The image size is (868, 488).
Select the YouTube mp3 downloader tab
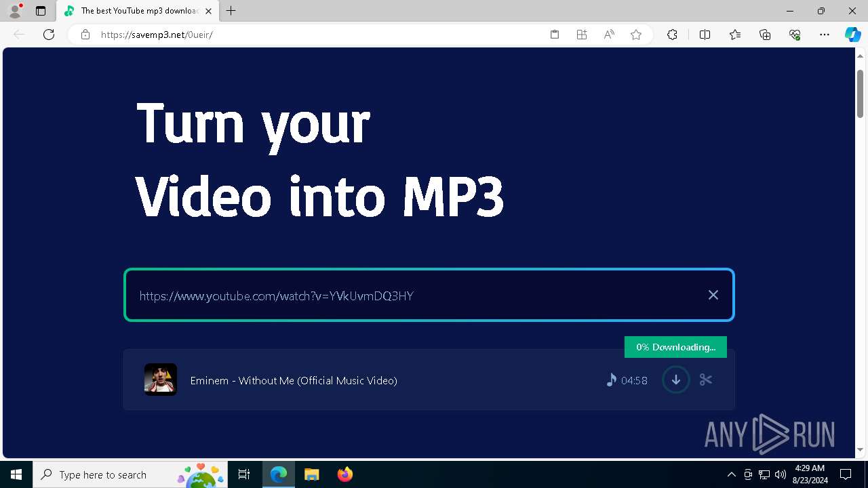pyautogui.click(x=138, y=11)
